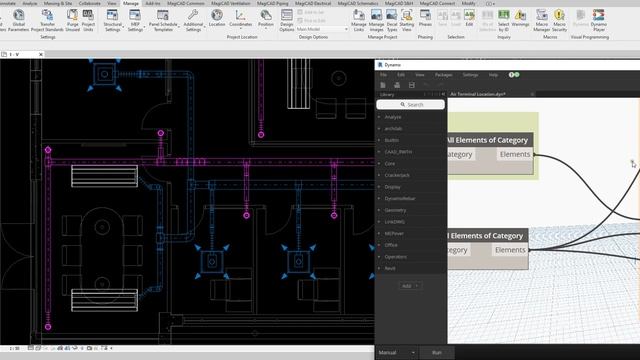Open Global Parameters in Revit ribbon
The image size is (640, 360).
pos(18,20)
